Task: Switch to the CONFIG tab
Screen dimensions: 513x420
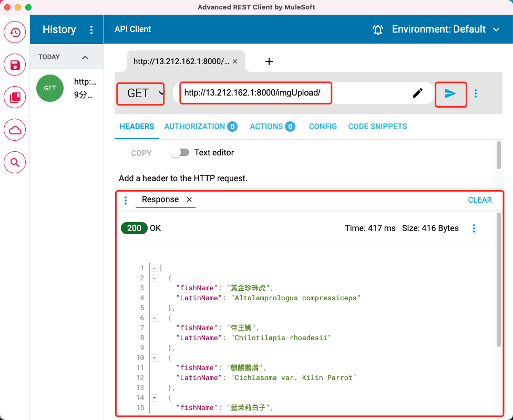Action: pos(323,127)
